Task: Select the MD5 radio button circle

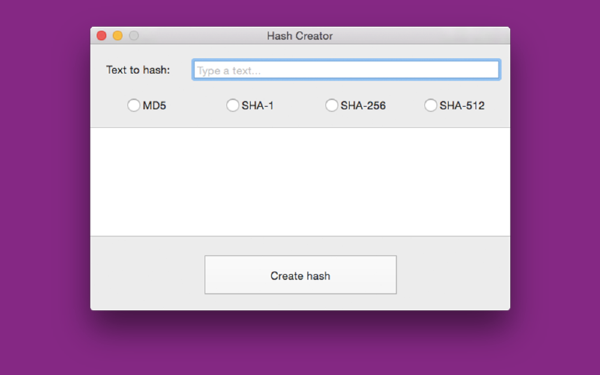Action: [134, 105]
